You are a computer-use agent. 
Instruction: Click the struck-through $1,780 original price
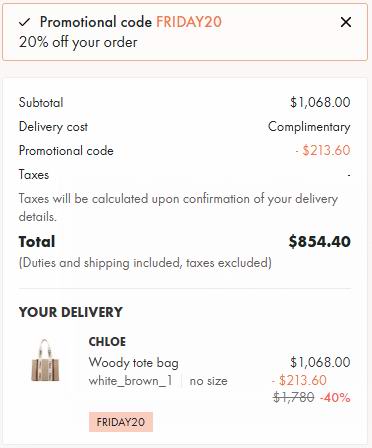(293, 397)
